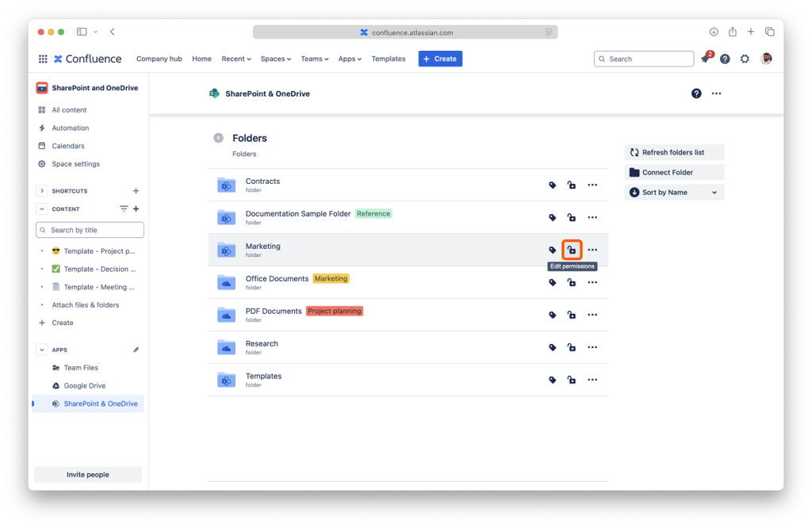
Task: Click the Invite people button
Action: (x=87, y=475)
